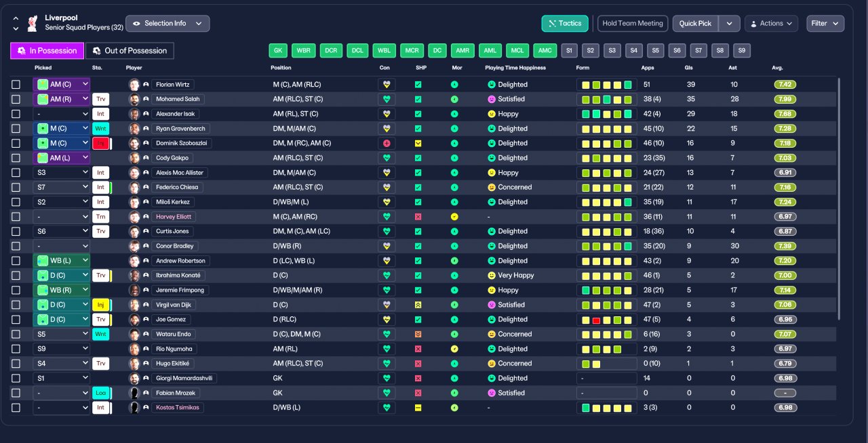Screen dimensions: 868x443
Task: Click the Wnt status badge beside Ryan Gravenberch
Action: click(x=100, y=129)
